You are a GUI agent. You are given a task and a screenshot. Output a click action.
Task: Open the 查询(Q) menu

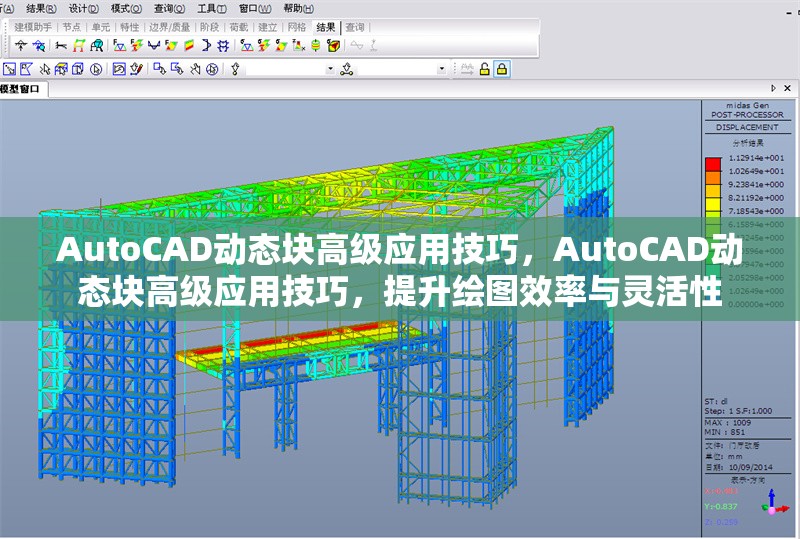pyautogui.click(x=169, y=9)
